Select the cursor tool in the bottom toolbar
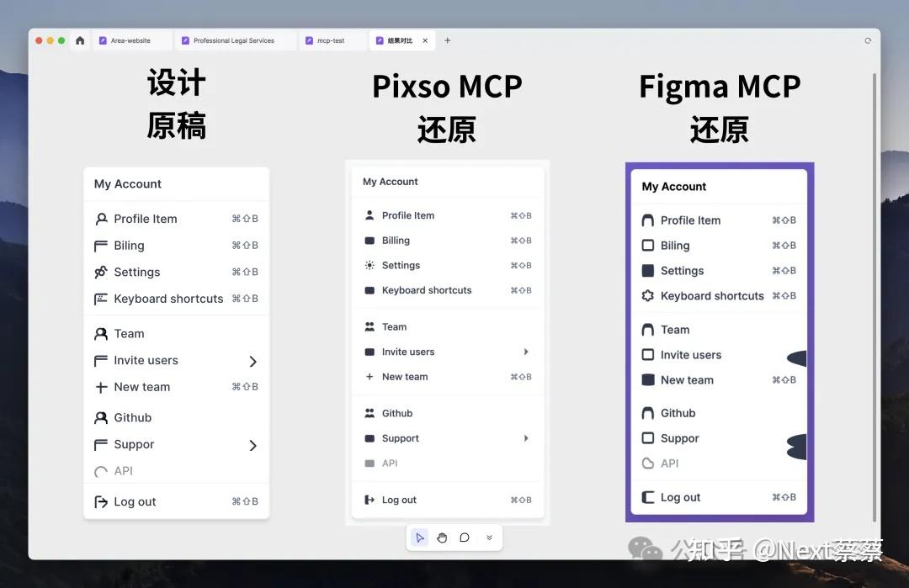The width and height of the screenshot is (909, 588). click(420, 537)
